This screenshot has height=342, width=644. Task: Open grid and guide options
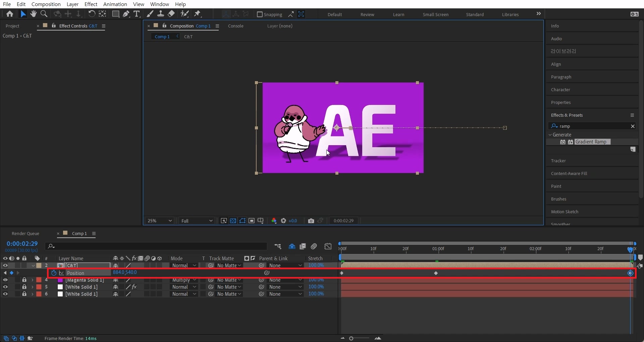point(260,221)
